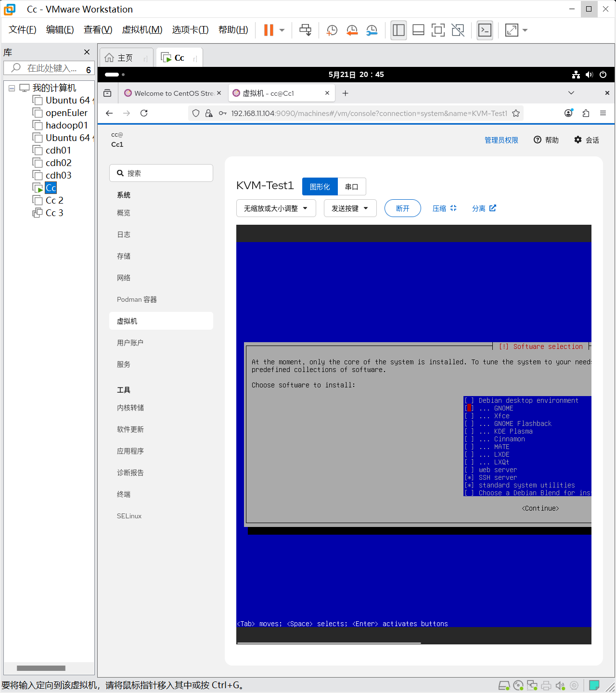Open the stretch mode dropdown arrow

pyautogui.click(x=525, y=30)
